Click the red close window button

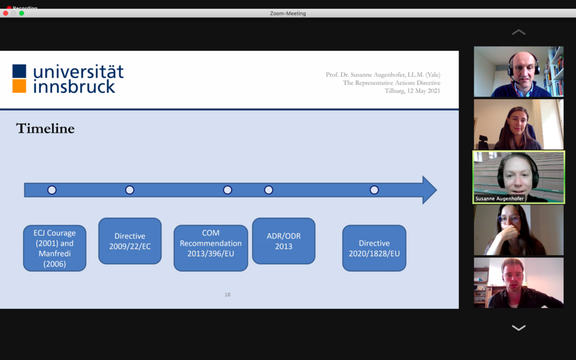click(x=6, y=13)
